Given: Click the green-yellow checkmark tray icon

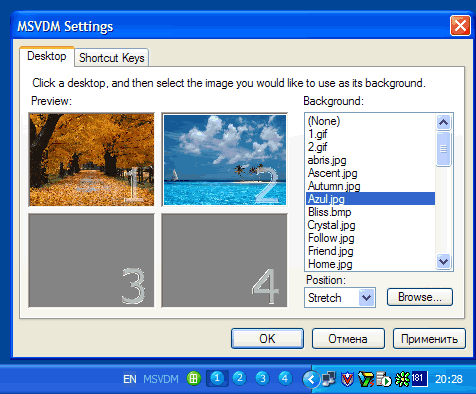Looking at the screenshot, I should click(365, 379).
